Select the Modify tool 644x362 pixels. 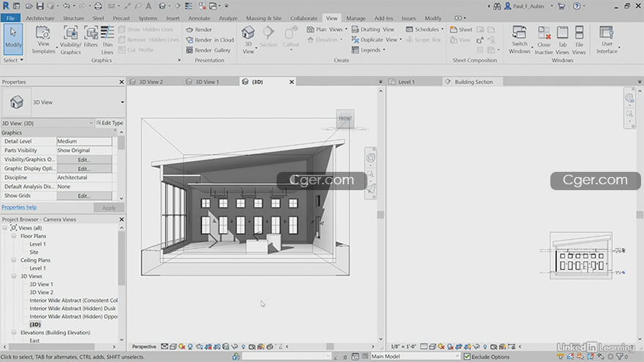click(x=13, y=39)
